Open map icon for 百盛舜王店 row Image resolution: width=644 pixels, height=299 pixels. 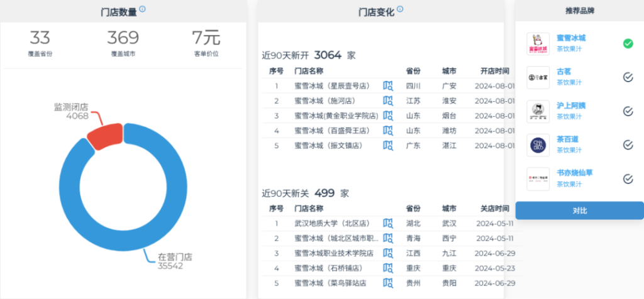[x=388, y=131]
